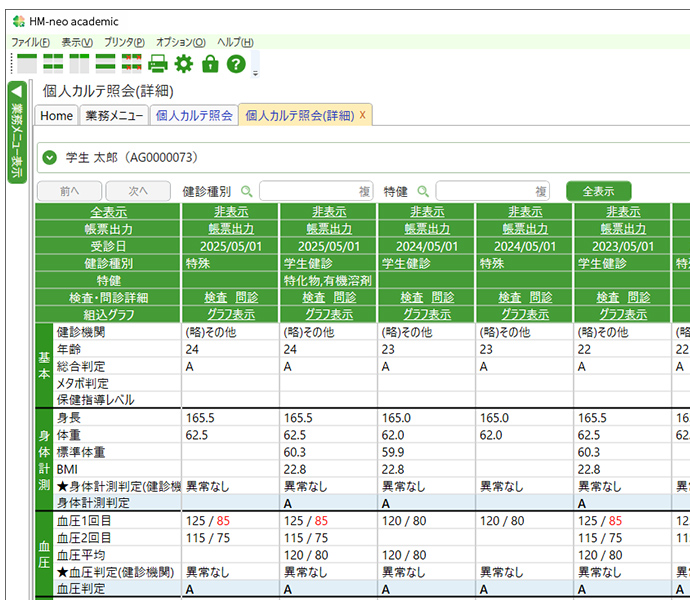Screen dimensions: 690x600
Task: Click the printer icon in toolbar
Action: [158, 64]
